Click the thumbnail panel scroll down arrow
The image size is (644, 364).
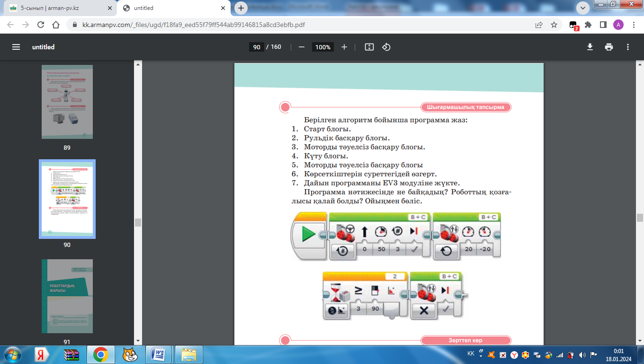click(x=138, y=341)
